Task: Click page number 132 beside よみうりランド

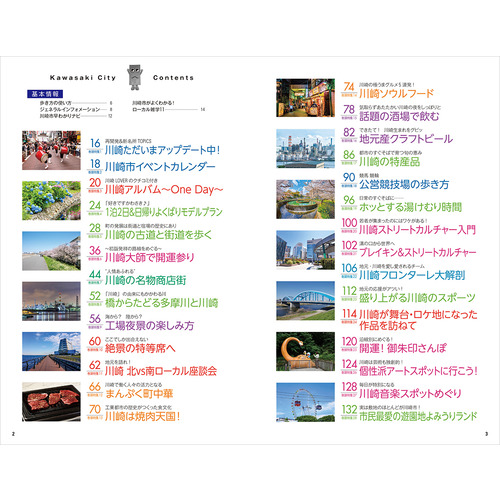Action: 349,409
